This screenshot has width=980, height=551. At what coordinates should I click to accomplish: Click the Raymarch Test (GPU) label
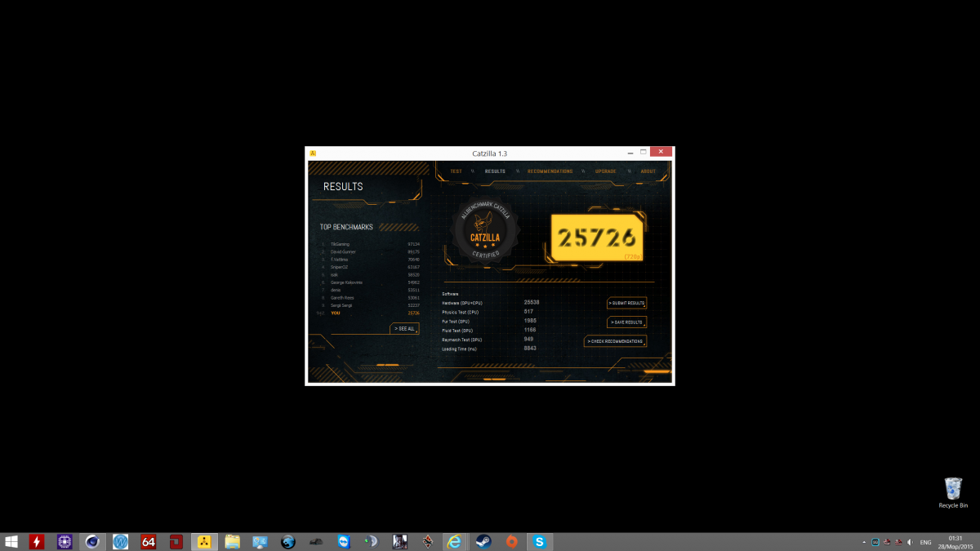click(462, 340)
